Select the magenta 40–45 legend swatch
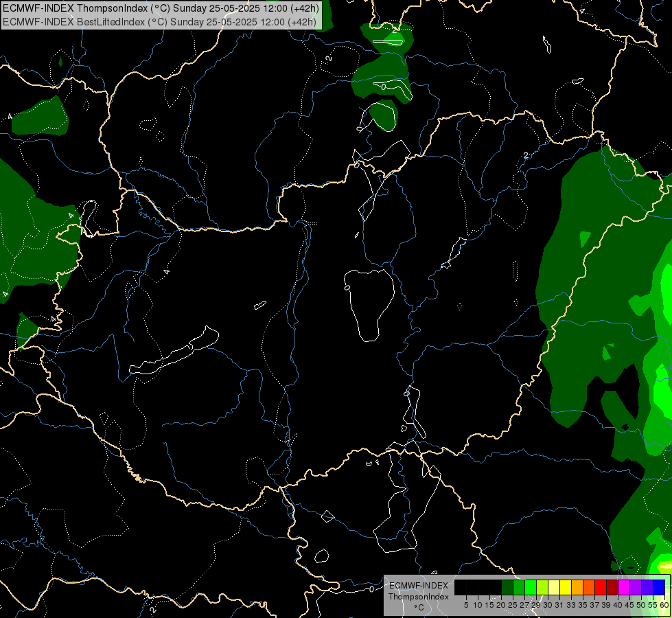 click(x=624, y=587)
